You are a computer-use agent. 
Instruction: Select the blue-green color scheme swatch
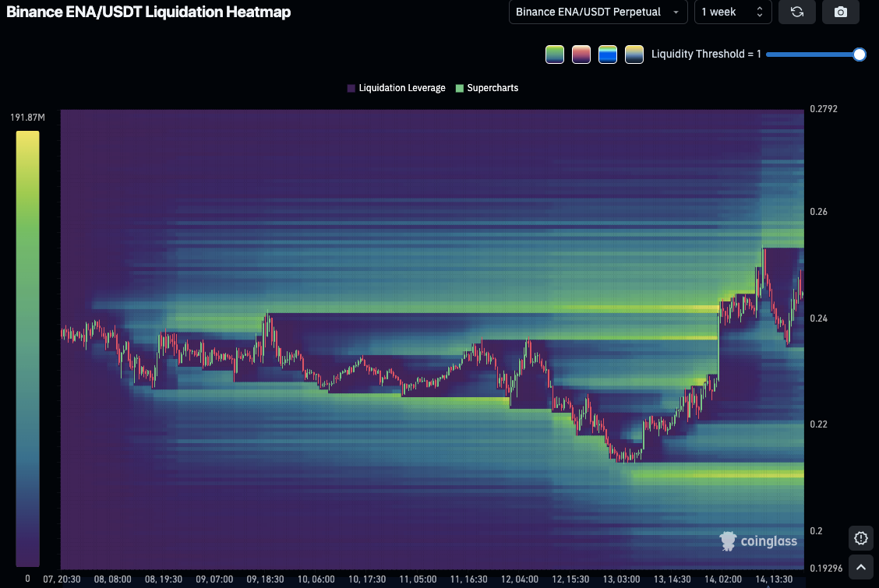(x=608, y=55)
